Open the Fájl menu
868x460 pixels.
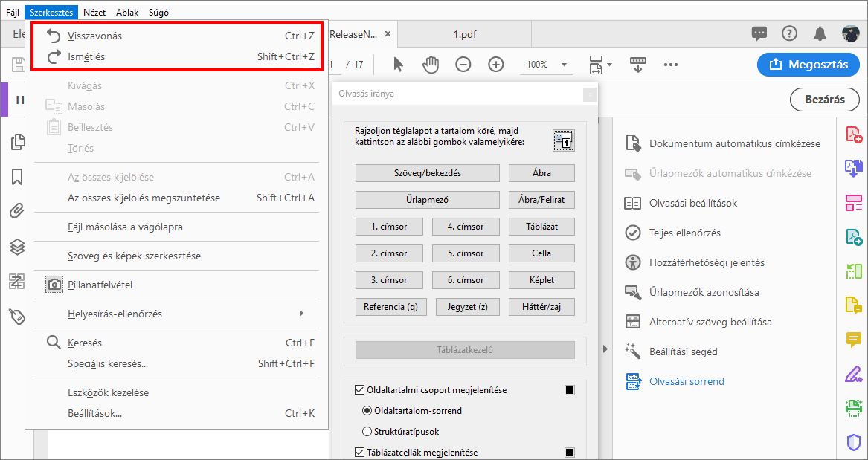coord(12,12)
